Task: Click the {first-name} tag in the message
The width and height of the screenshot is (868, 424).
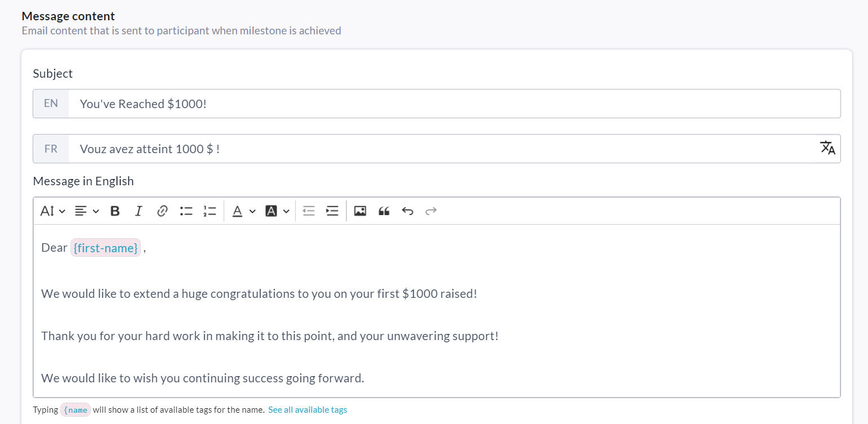Action: (x=105, y=248)
